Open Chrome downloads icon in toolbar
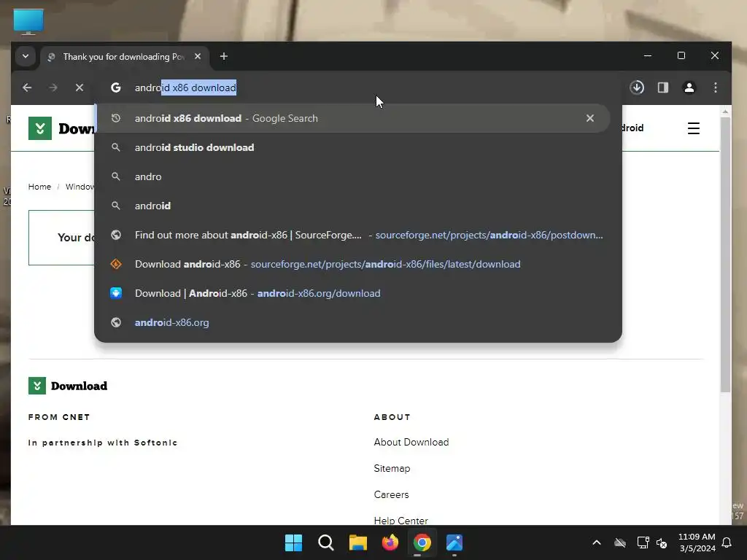Image resolution: width=747 pixels, height=560 pixels. click(637, 87)
